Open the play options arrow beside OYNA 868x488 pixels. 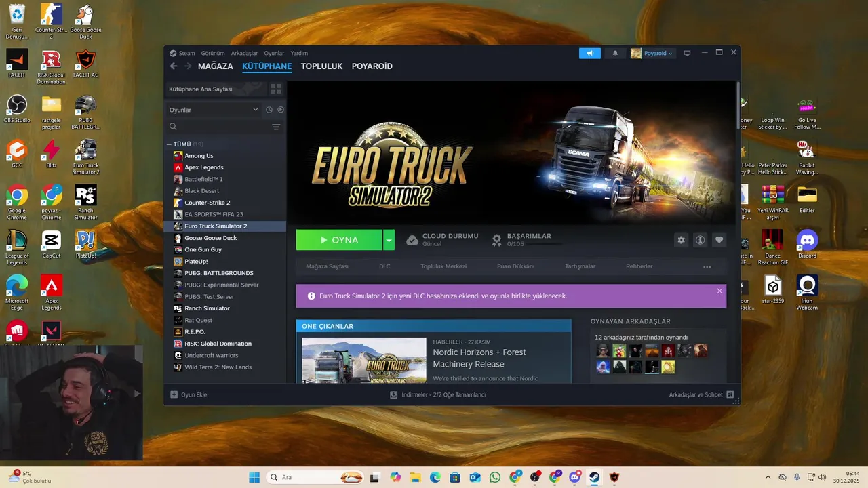[x=389, y=240]
